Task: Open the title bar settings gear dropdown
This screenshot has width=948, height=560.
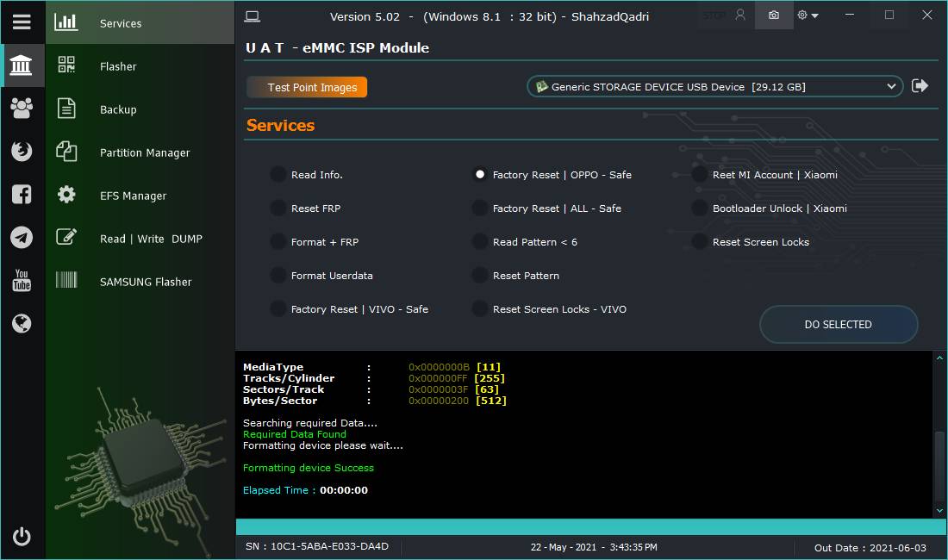Action: click(808, 16)
